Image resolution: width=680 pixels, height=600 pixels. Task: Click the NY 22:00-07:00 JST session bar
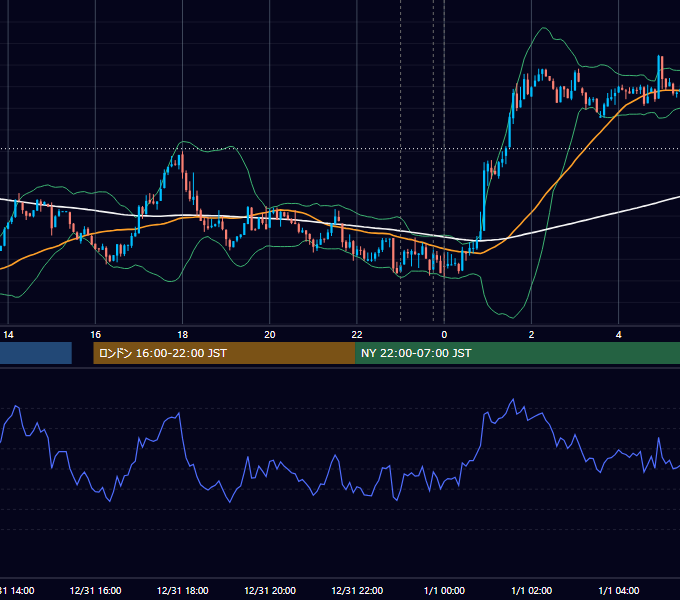[517, 353]
